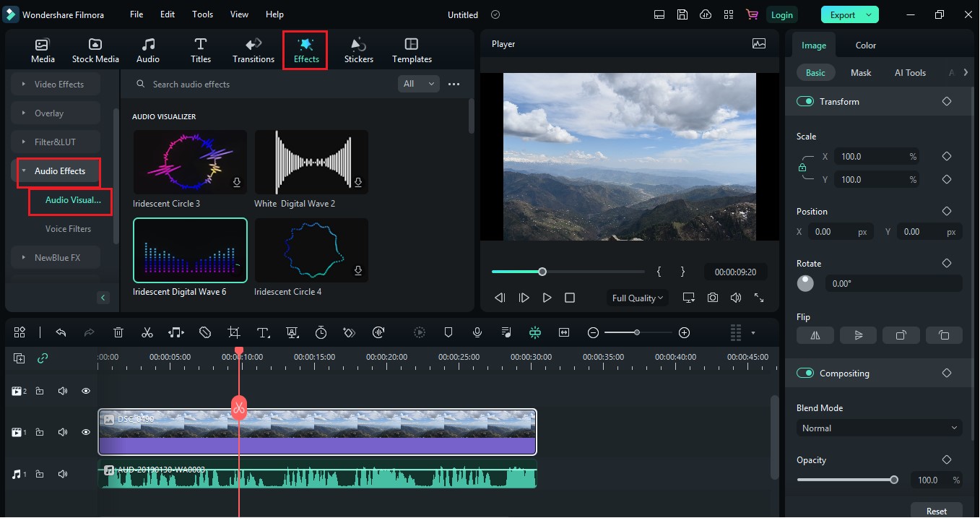The height and width of the screenshot is (518, 980).
Task: Open the Stock Media tab
Action: 95,51
